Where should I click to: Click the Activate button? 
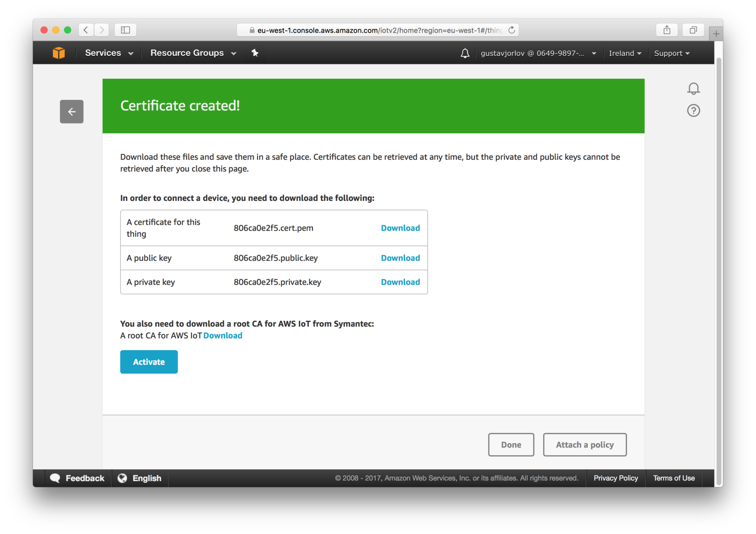pyautogui.click(x=149, y=362)
